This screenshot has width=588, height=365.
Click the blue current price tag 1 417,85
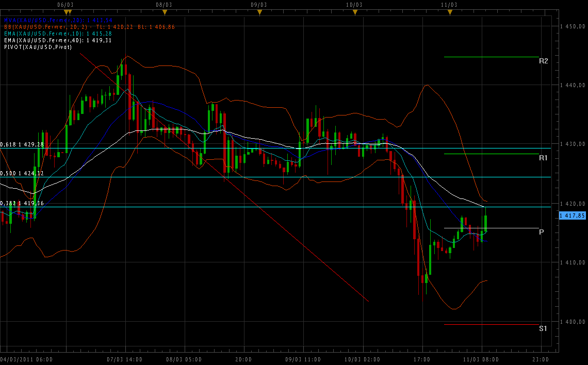coord(573,216)
